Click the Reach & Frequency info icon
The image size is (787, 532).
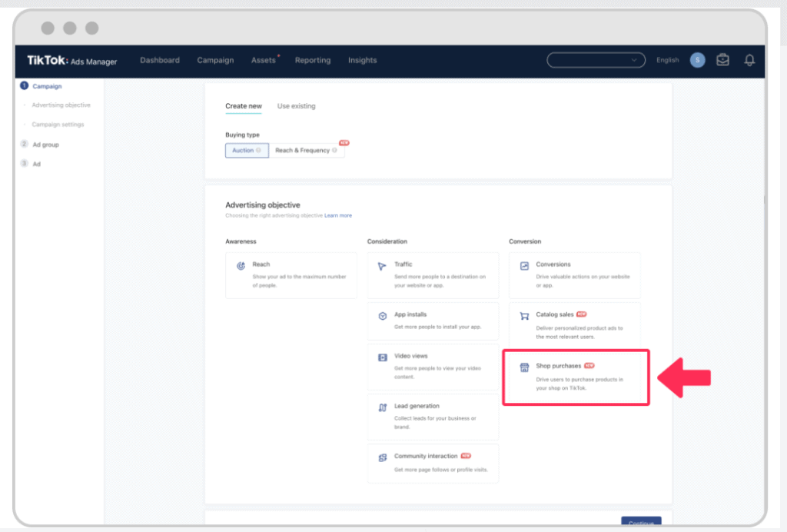(x=334, y=150)
